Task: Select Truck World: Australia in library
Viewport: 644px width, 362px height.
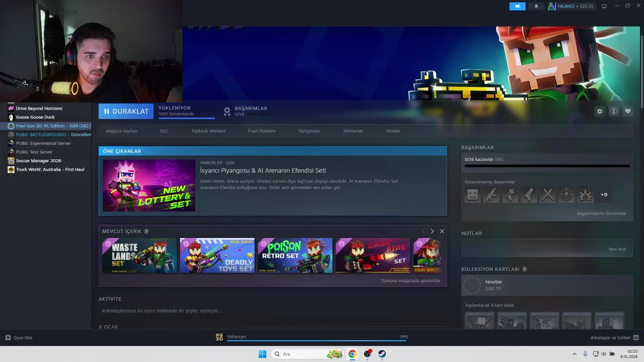Action: (46, 169)
